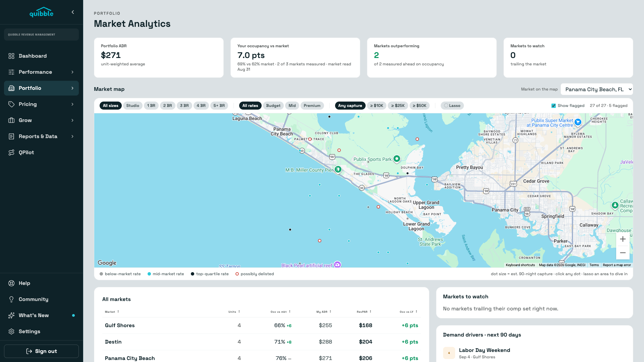Screen dimensions: 644x362
Task: Click the Portfolio building icon
Action: point(11,88)
